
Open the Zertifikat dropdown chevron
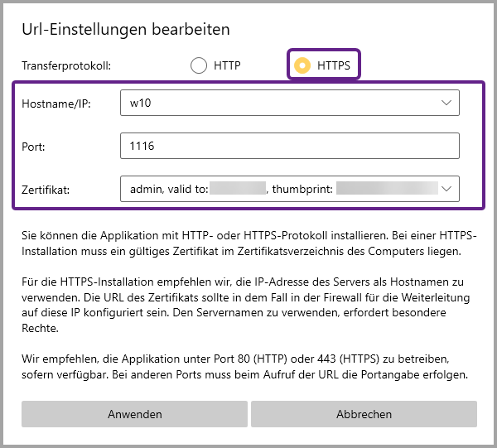pyautogui.click(x=446, y=189)
